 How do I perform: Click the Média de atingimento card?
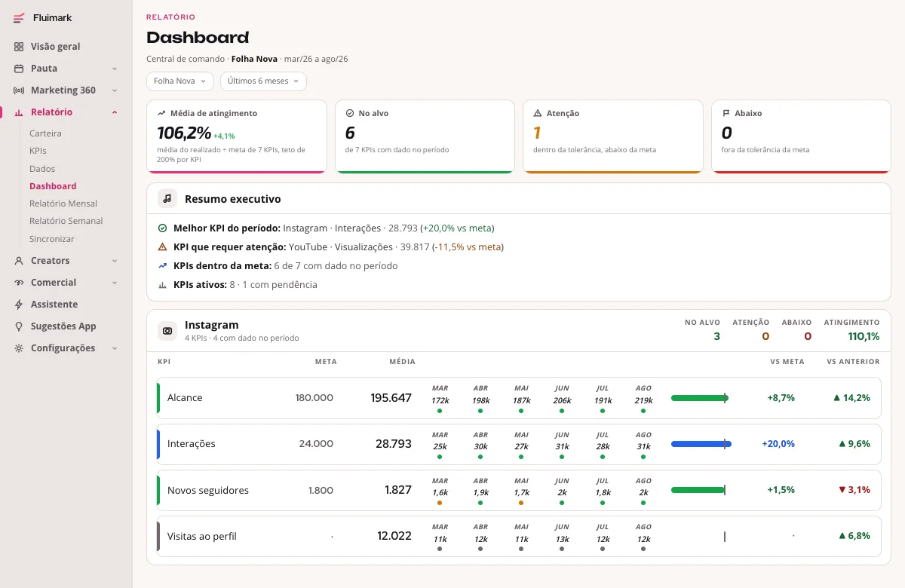pyautogui.click(x=237, y=136)
